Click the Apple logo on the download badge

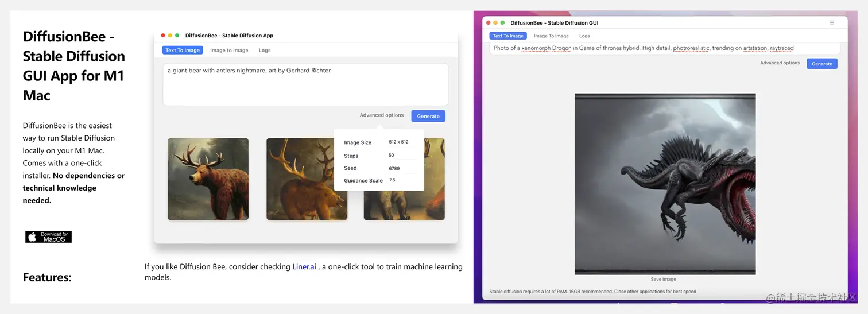pos(32,237)
